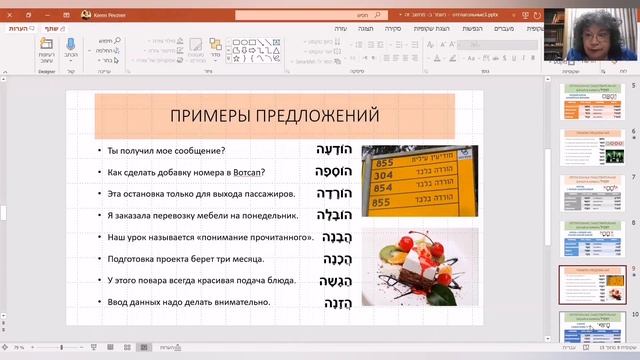Open the Change Case Aa dropdown
Viewport: 640px width, 360px height.
(470, 58)
